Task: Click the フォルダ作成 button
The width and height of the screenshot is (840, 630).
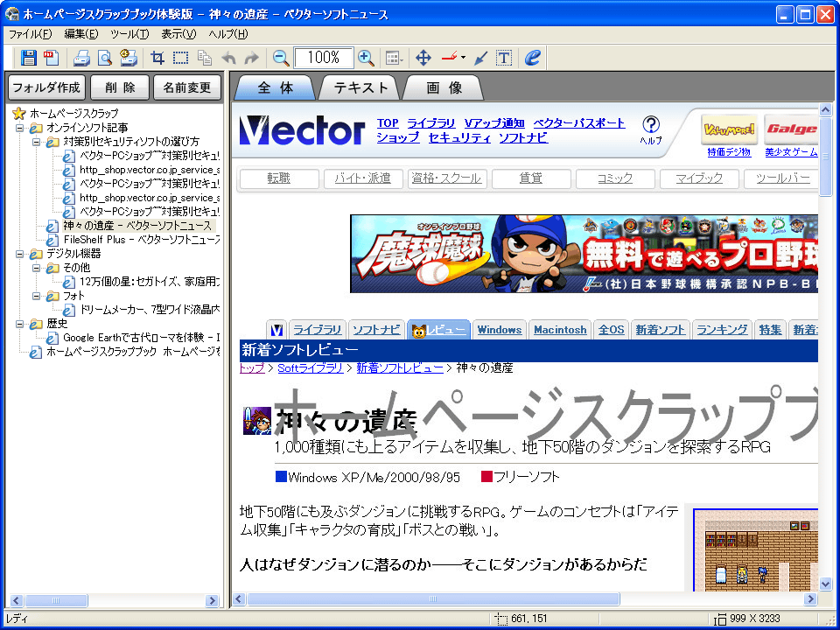Action: tap(46, 87)
